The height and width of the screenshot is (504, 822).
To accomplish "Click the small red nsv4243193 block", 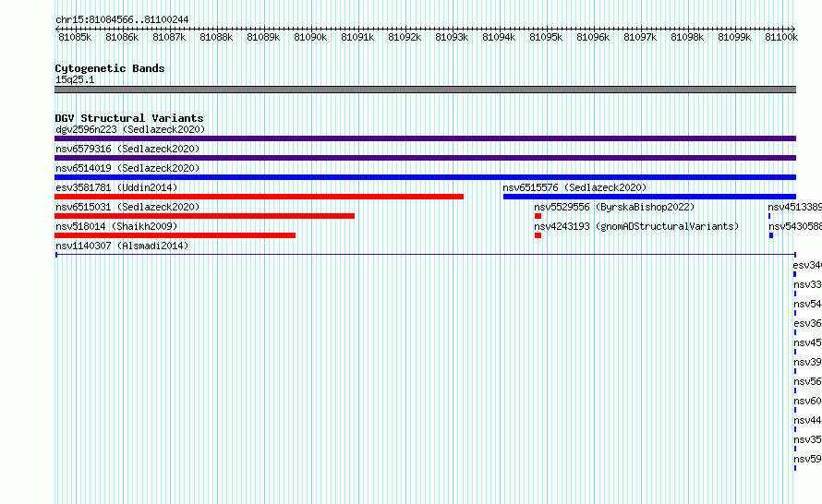I will (538, 235).
